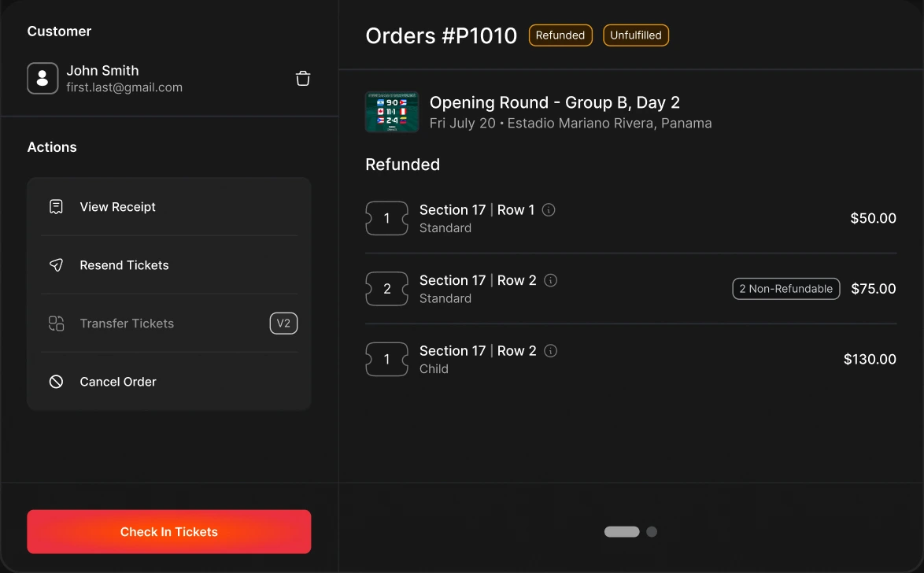Delete customer John Smith via trash icon

coord(303,79)
